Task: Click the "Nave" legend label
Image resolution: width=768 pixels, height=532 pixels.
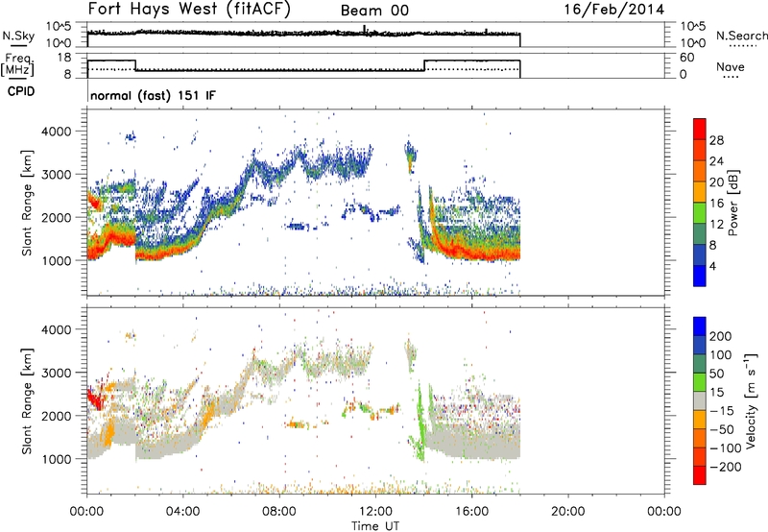Action: coord(730,66)
